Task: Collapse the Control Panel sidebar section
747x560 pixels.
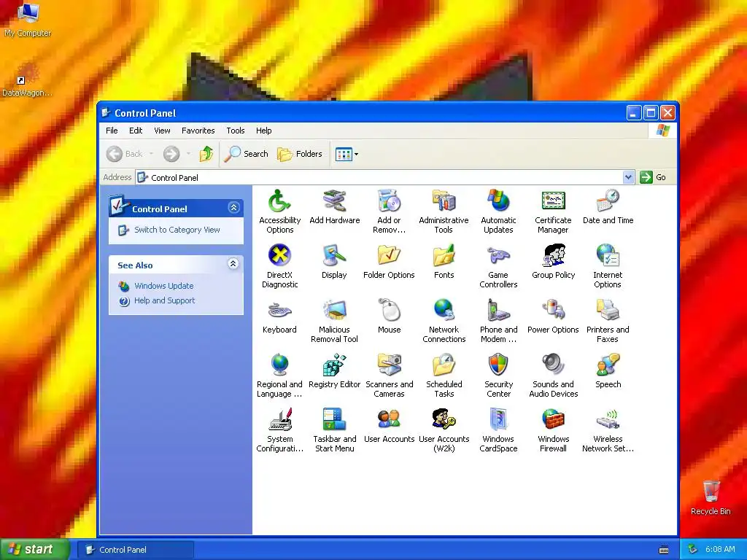Action: click(x=233, y=208)
